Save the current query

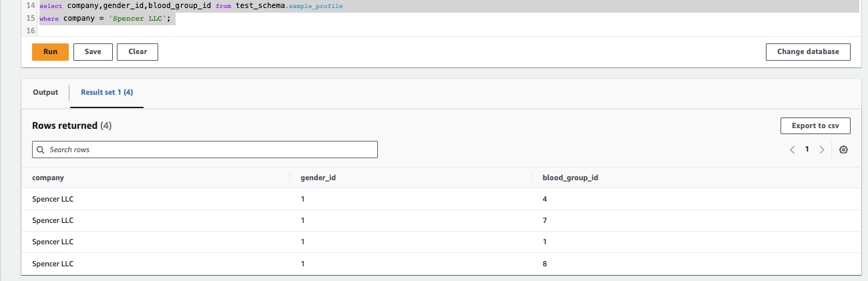[x=93, y=52]
